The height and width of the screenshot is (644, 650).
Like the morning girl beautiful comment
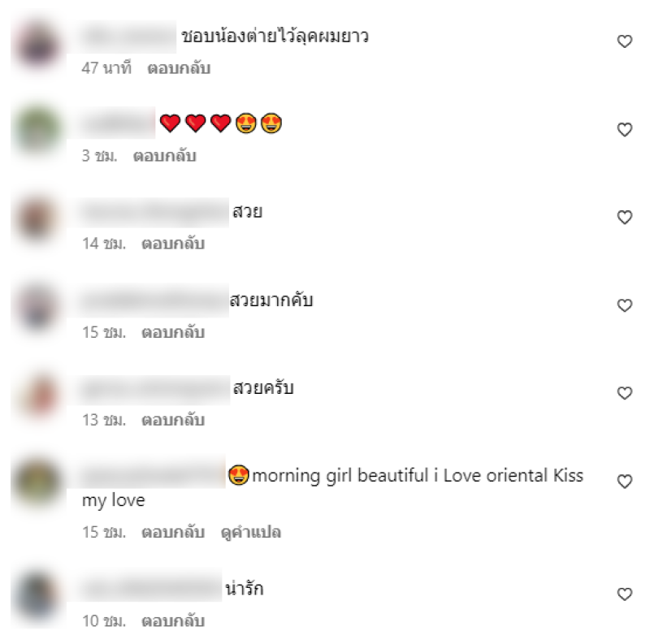624,481
